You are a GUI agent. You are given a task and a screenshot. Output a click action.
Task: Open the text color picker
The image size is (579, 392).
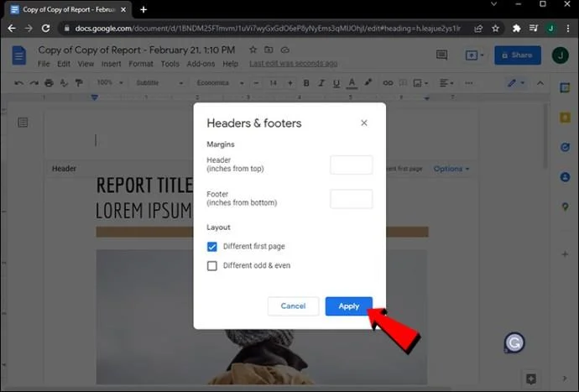tap(352, 83)
